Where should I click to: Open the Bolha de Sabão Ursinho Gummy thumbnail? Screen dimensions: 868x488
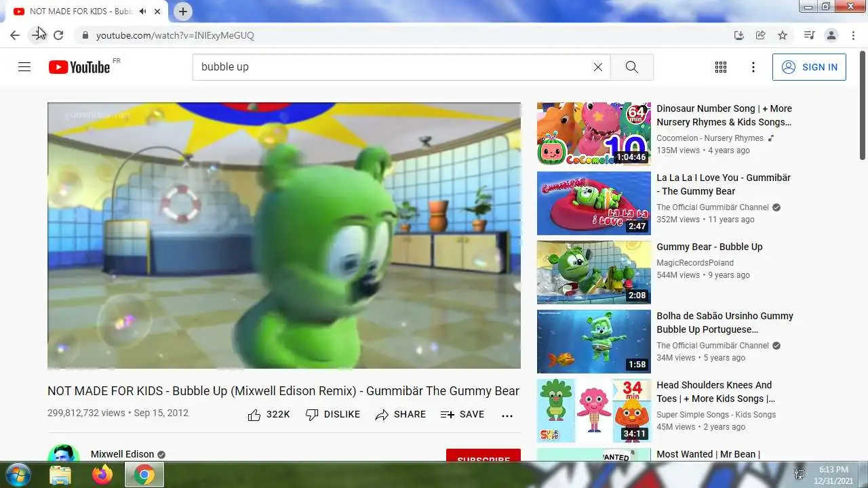tap(594, 342)
